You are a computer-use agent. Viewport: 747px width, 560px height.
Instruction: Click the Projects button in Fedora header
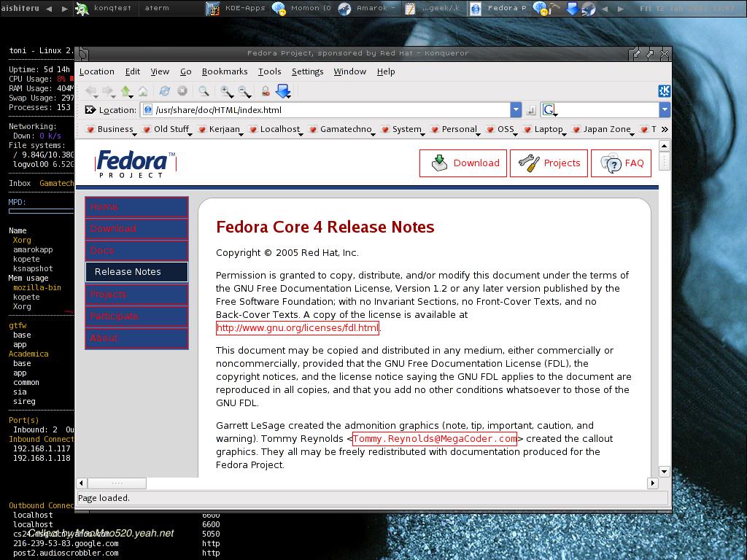click(x=549, y=163)
